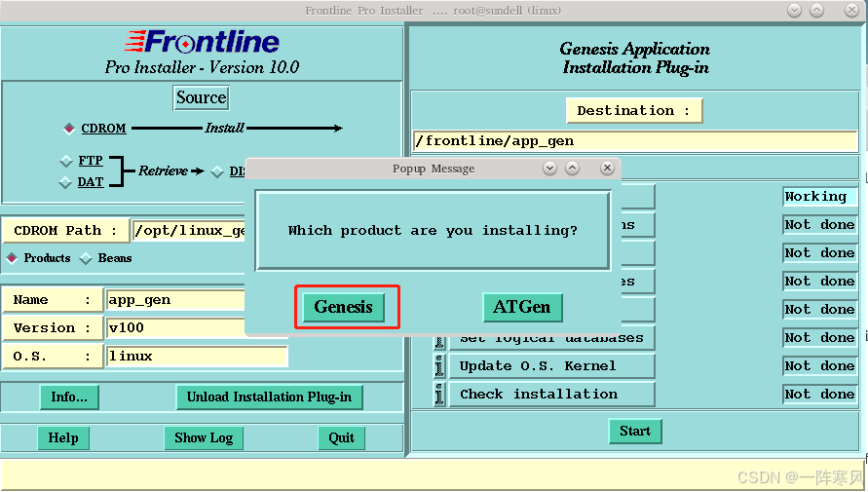Open the Info... button
The image size is (868, 492).
coord(69,397)
